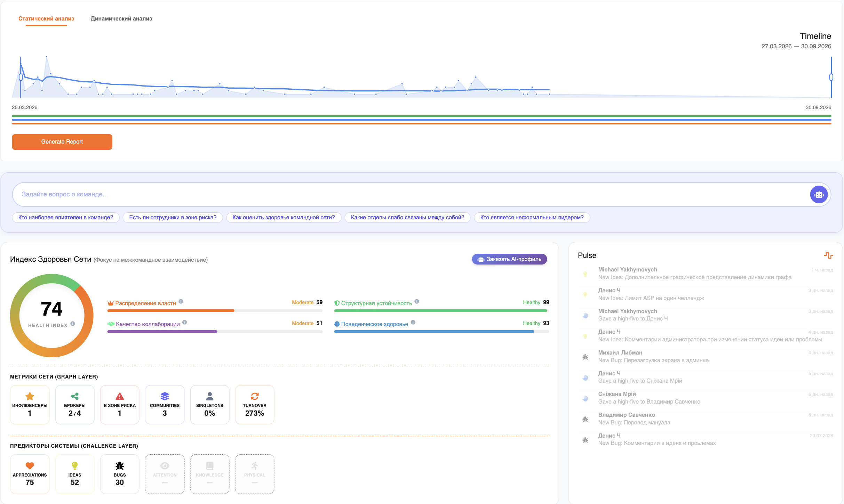Click the Timeline date range text
This screenshot has width=844, height=504.
click(796, 46)
